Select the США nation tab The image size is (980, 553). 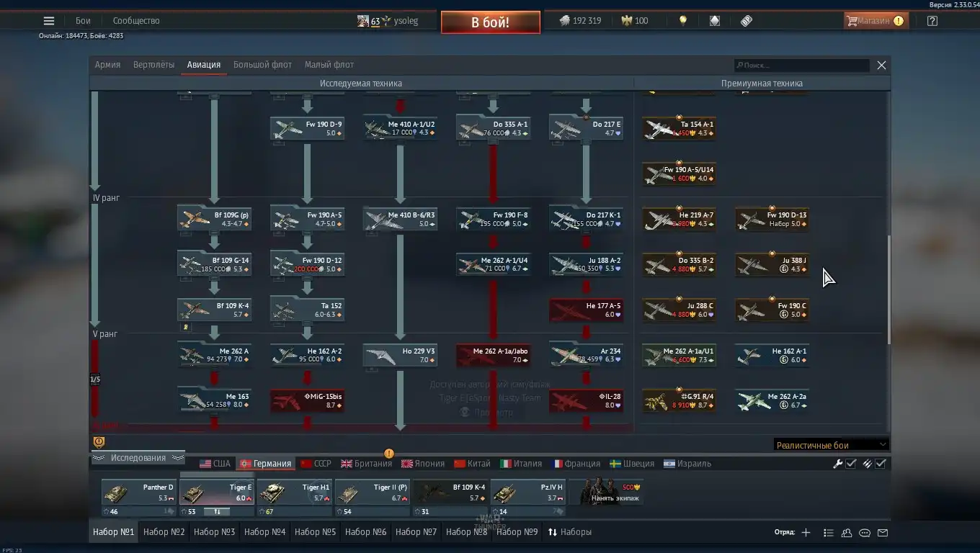215,464
